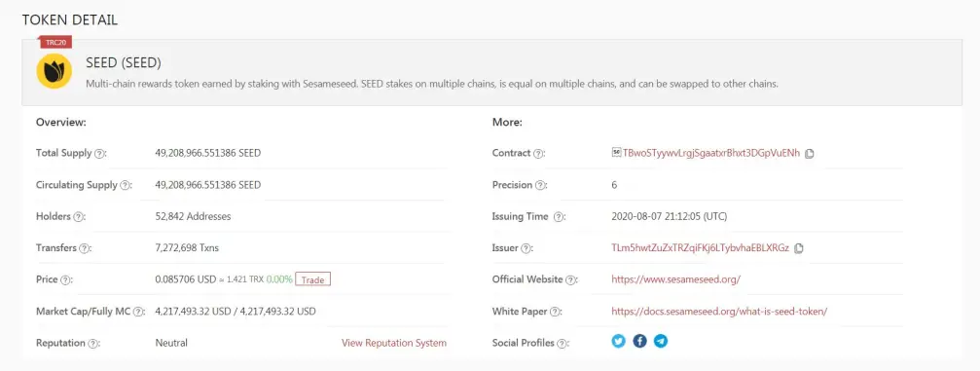Open the Twitter social profile

(x=619, y=341)
